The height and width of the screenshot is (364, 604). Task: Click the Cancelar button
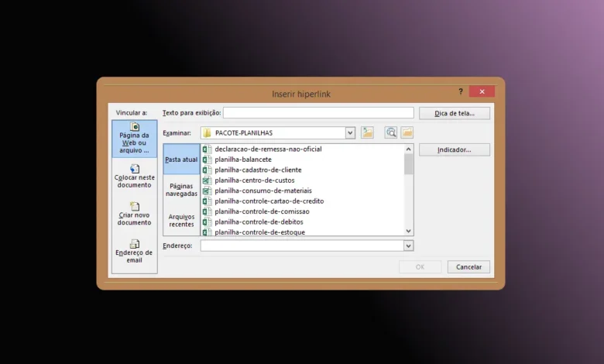point(468,267)
